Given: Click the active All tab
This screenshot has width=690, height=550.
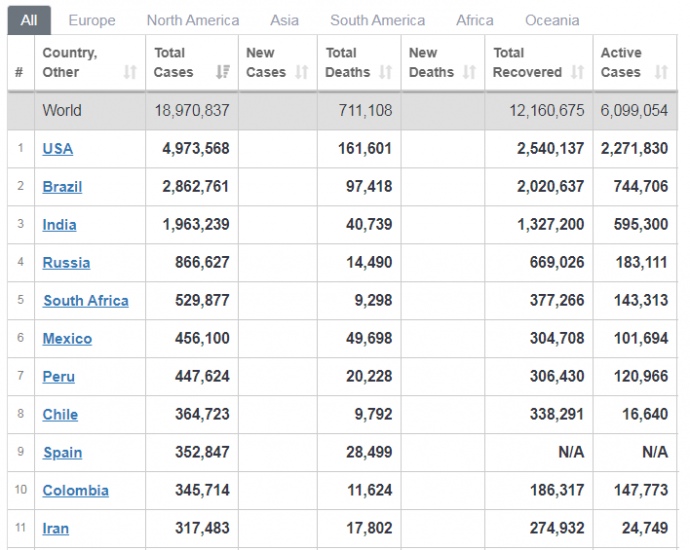Looking at the screenshot, I should click(29, 20).
